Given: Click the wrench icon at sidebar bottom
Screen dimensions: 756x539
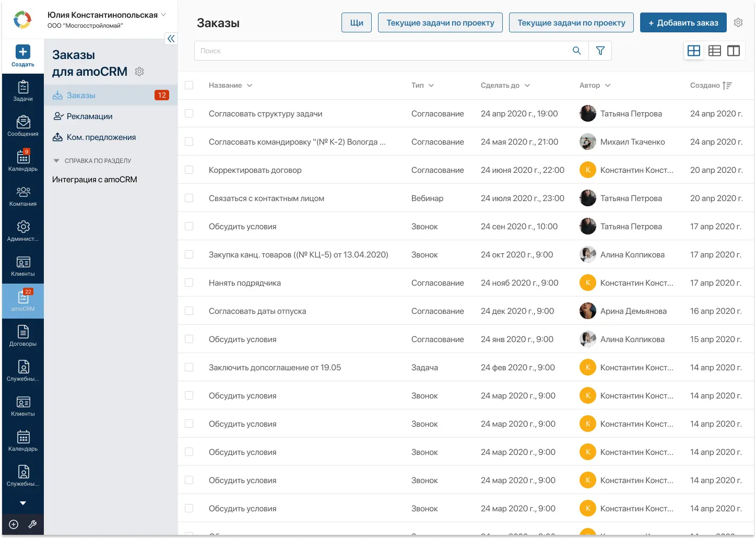Looking at the screenshot, I should tap(32, 524).
